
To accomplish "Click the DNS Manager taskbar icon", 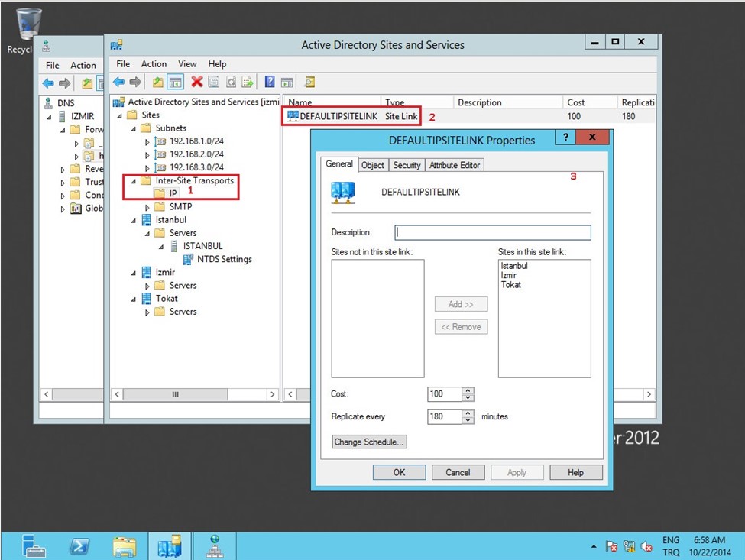I will click(215, 546).
